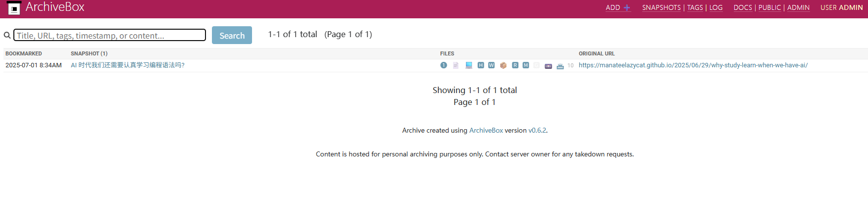This screenshot has width=868, height=199.
Task: Open the screenshot laptop icon
Action: 468,65
